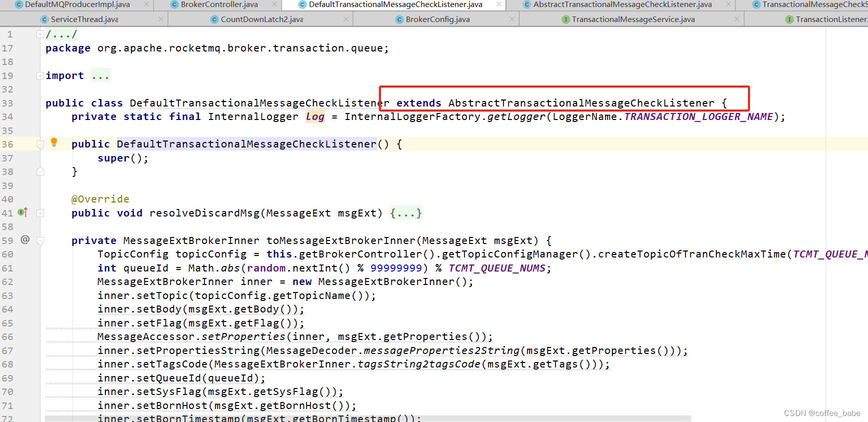Click line number 17 in the gutter

[7, 48]
